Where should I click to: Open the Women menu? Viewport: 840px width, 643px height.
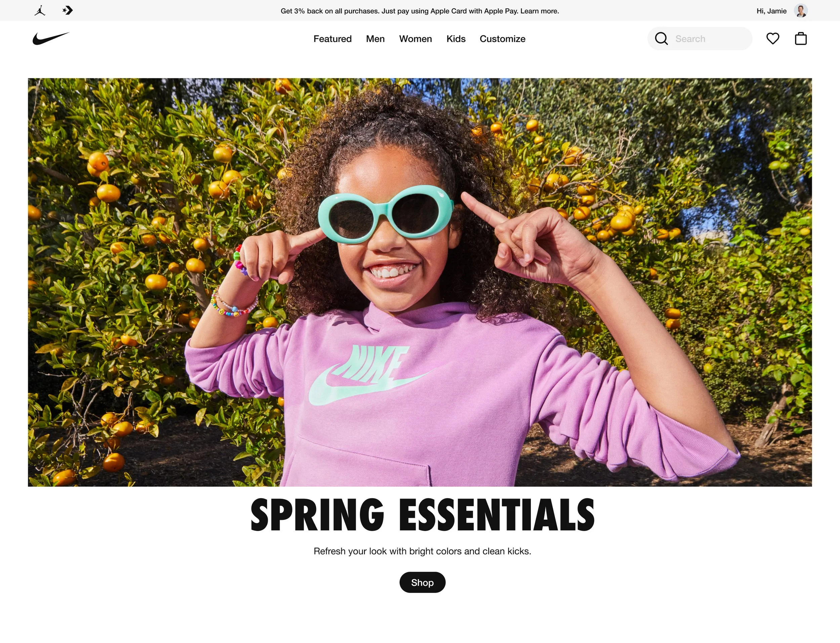click(x=415, y=39)
